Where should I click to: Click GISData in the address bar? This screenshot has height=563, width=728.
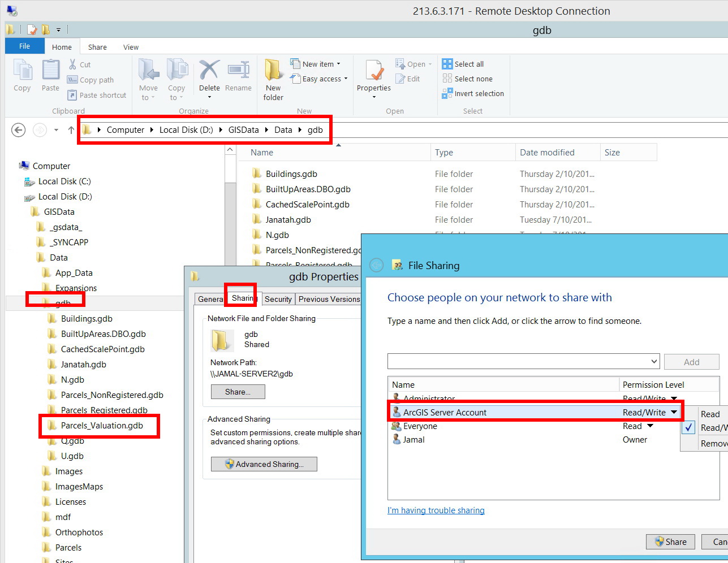[x=243, y=130]
